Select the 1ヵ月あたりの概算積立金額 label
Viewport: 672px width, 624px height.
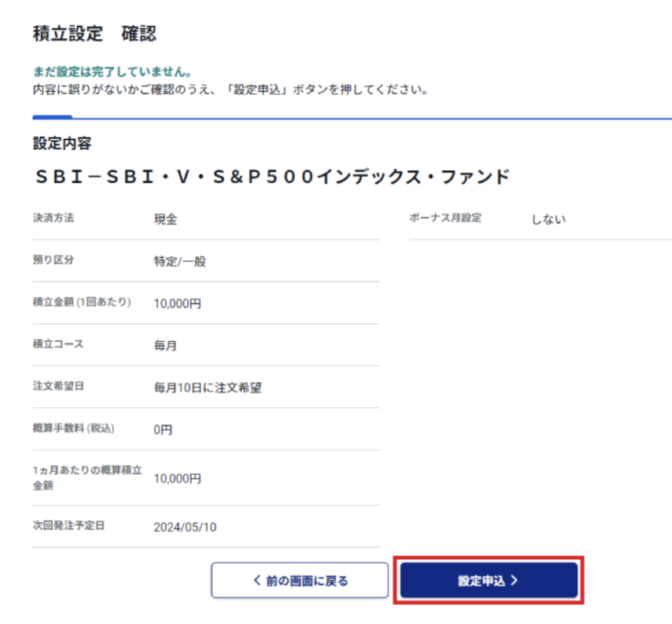tap(87, 478)
